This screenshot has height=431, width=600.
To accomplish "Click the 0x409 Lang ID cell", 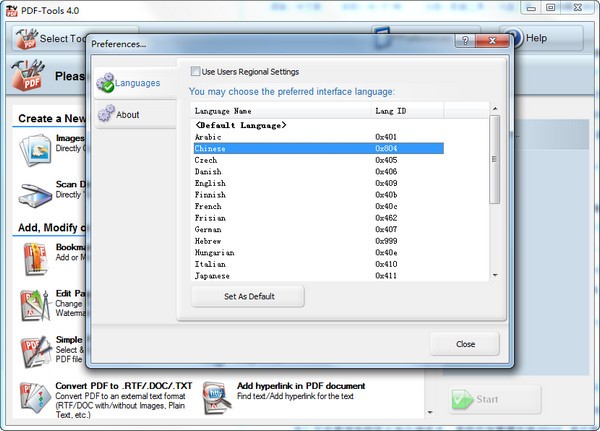I will tap(386, 183).
